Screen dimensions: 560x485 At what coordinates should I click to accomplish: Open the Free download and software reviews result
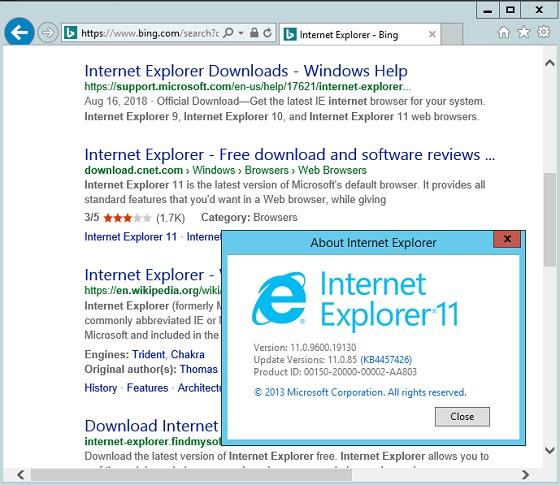pyautogui.click(x=290, y=155)
